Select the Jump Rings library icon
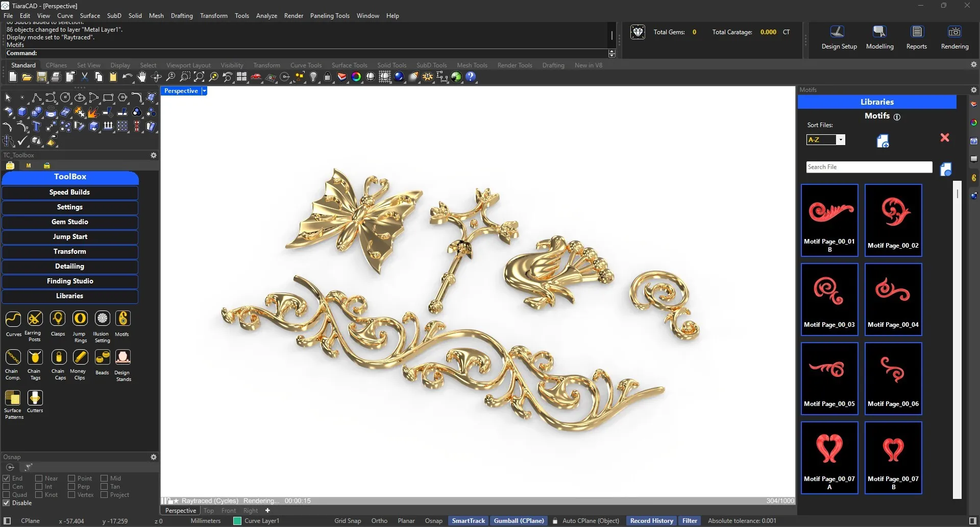This screenshot has height=527, width=980. [x=80, y=319]
